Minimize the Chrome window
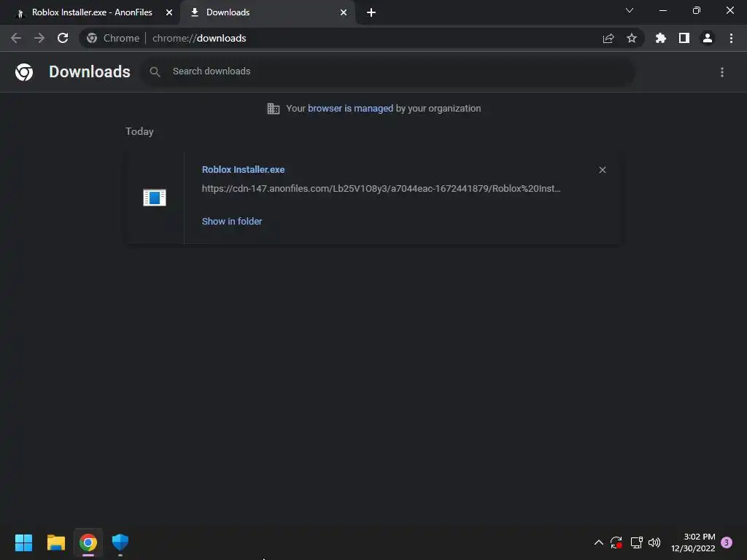747x560 pixels. click(x=662, y=10)
